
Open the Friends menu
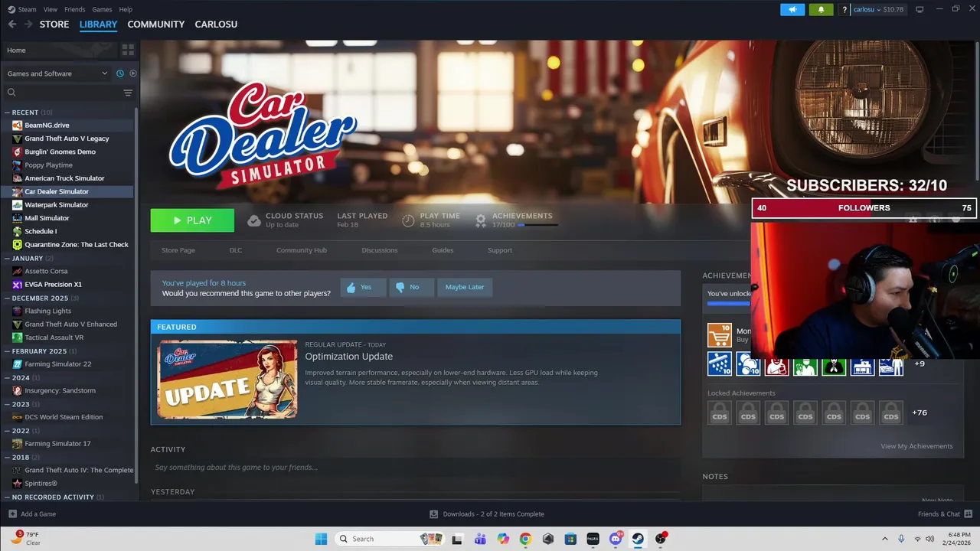[x=75, y=9]
